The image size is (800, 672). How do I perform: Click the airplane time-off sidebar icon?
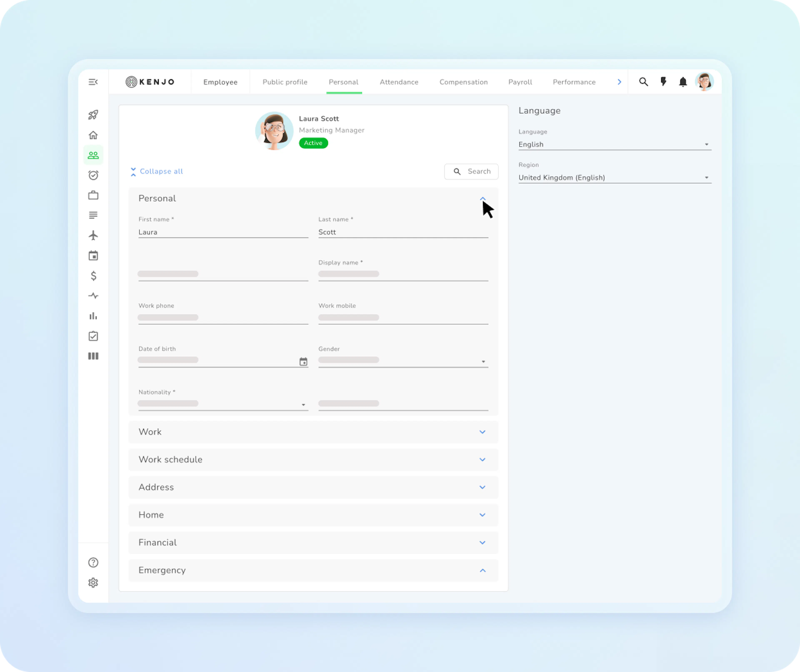tap(93, 235)
